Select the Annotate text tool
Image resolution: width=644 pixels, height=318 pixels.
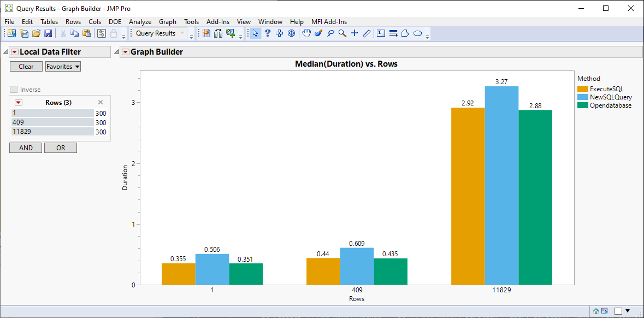click(381, 33)
